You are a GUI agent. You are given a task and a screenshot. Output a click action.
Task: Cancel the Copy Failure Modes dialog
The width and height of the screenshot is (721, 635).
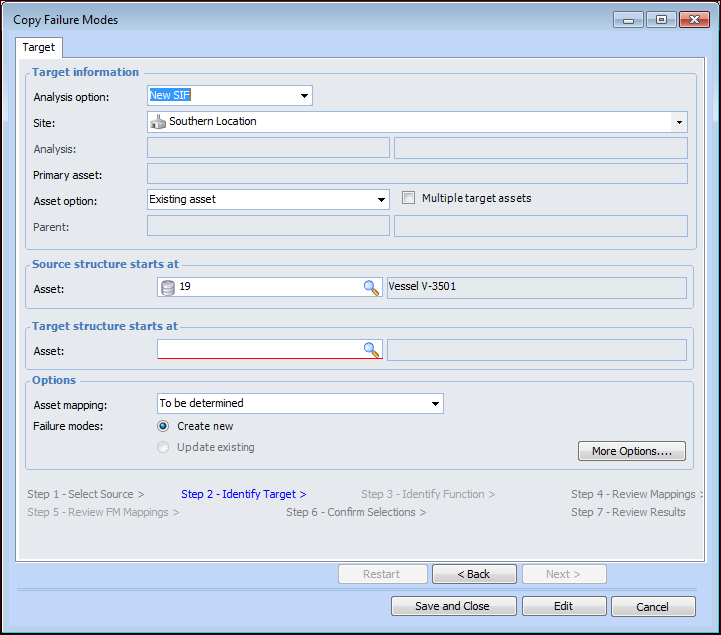[x=652, y=606]
